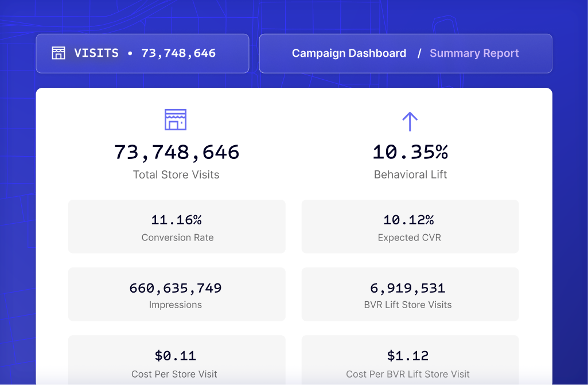Image resolution: width=588 pixels, height=385 pixels.
Task: Click the 73,748,646 Total Store Visits figure
Action: point(176,152)
